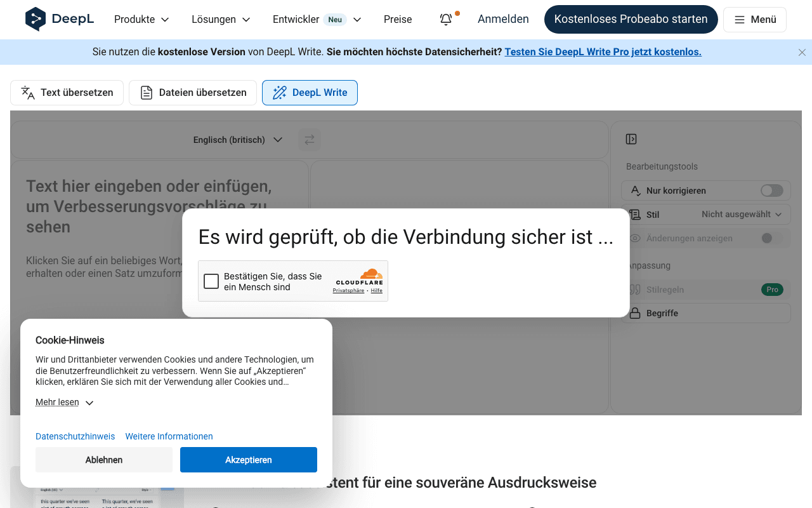
Task: Open the Englisch (britisch) language selector
Action: pos(238,140)
